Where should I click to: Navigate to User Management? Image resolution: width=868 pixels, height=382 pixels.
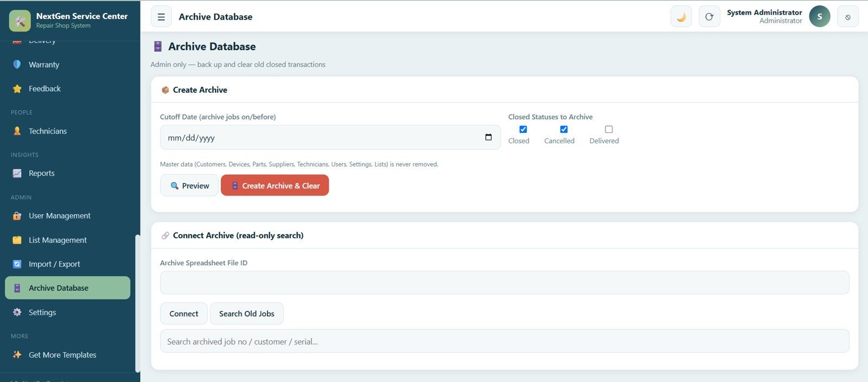click(x=68, y=215)
